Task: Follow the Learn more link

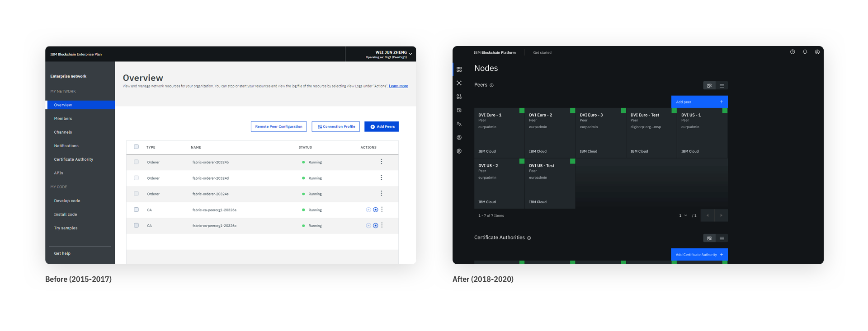Action: click(398, 86)
